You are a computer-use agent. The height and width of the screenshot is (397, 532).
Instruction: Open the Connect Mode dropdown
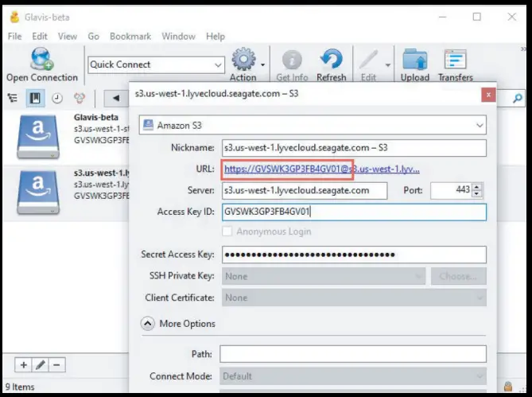tap(353, 376)
